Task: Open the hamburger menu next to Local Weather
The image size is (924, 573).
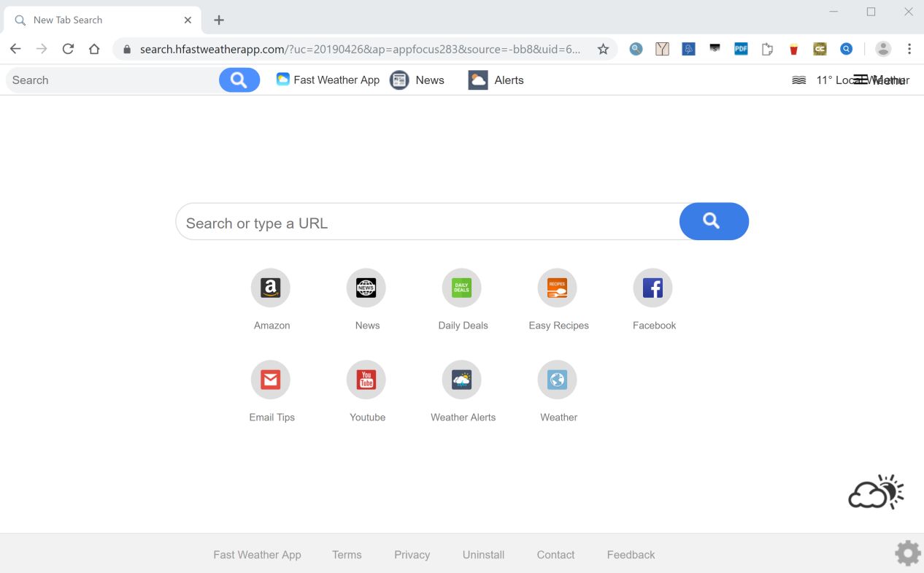Action: tap(861, 79)
